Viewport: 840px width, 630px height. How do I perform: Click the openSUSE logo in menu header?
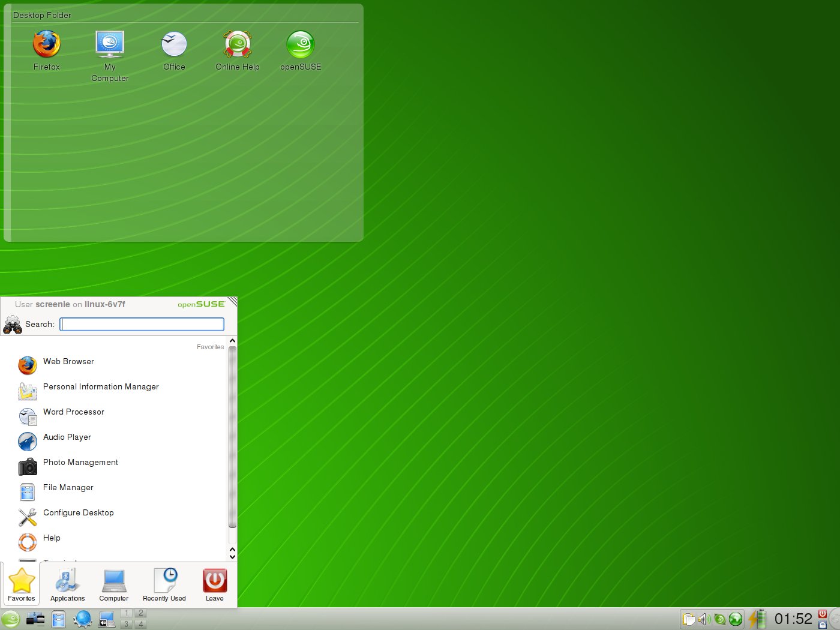click(201, 304)
